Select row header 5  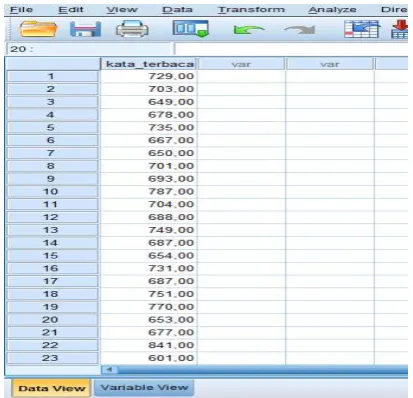[52, 128]
